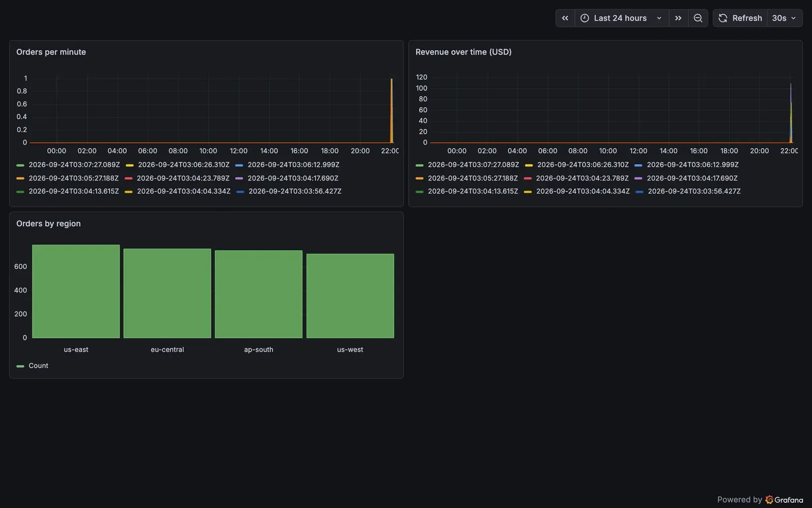The image size is (812, 508).
Task: Toggle series 2026-09-24T03:03:56.427Z in Revenue legend
Action: point(694,192)
